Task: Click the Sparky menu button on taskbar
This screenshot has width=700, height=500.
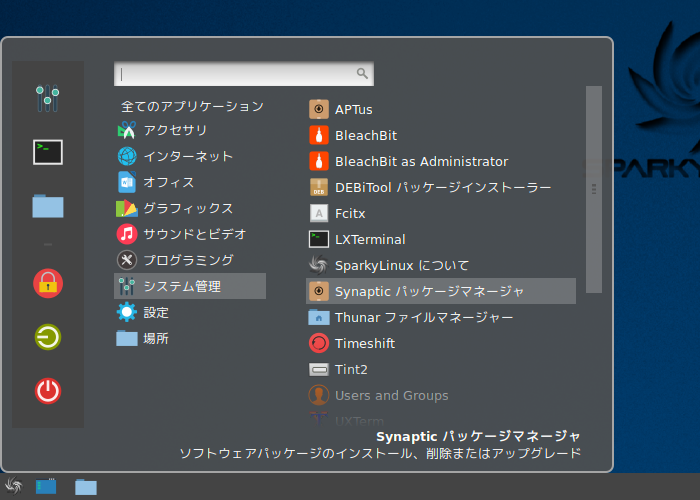Action: point(13,486)
